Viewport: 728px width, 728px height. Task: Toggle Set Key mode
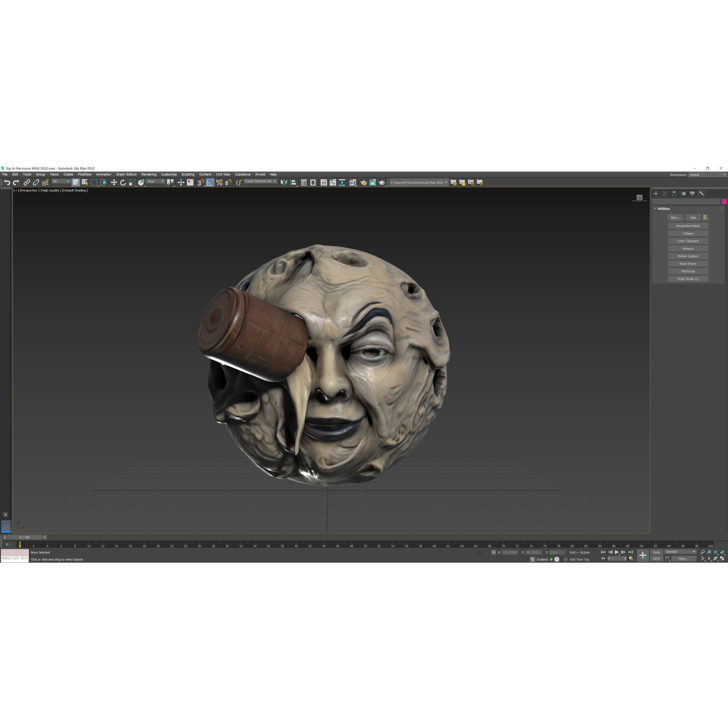[x=657, y=559]
